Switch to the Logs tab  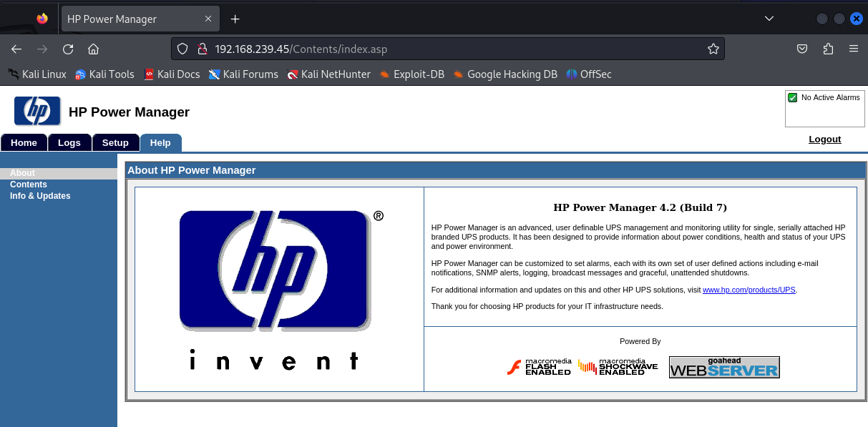(69, 142)
